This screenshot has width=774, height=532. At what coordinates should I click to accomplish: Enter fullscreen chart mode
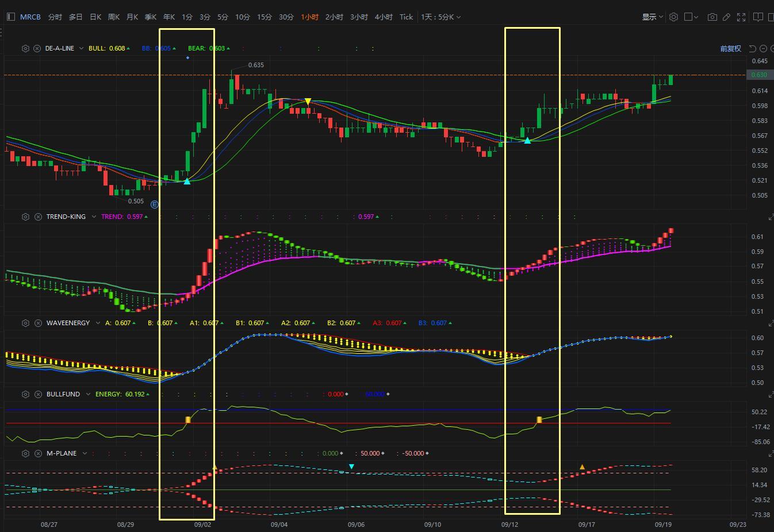(x=741, y=17)
